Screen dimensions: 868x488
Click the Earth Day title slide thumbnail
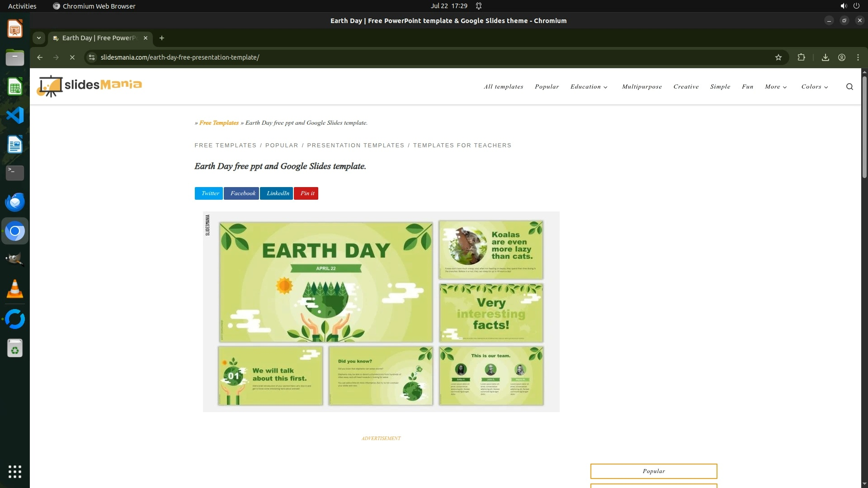325,282
